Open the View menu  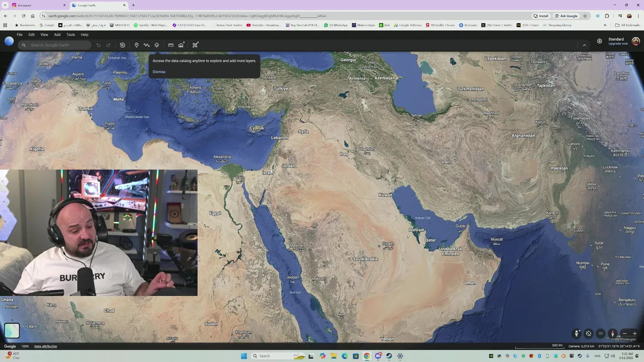(x=44, y=35)
